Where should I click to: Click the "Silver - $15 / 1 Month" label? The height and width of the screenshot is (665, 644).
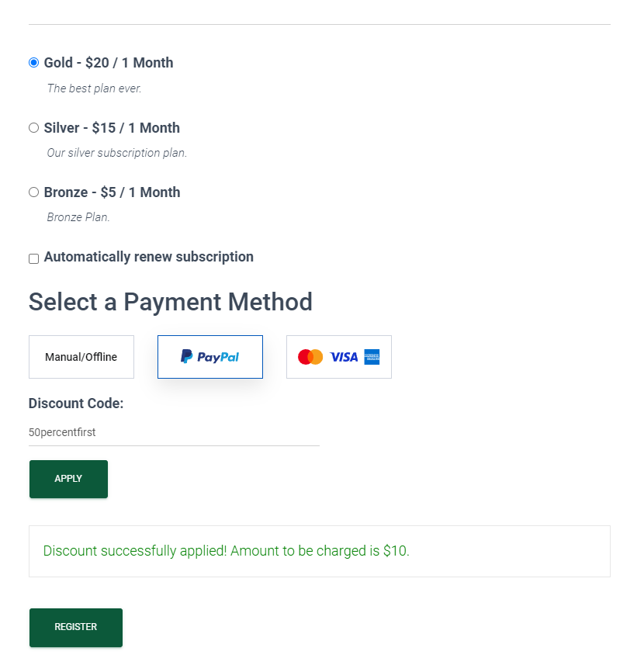tap(112, 128)
